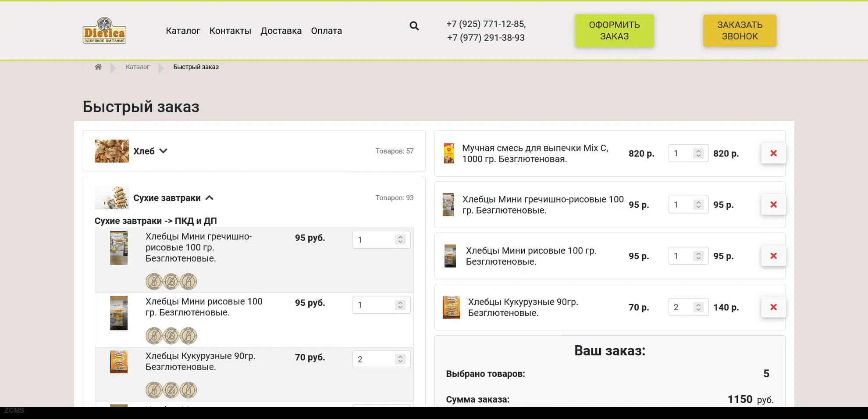Click Хлебцы Кукурузные product image in catalog
The width and height of the screenshot is (868, 419).
pyautogui.click(x=119, y=362)
